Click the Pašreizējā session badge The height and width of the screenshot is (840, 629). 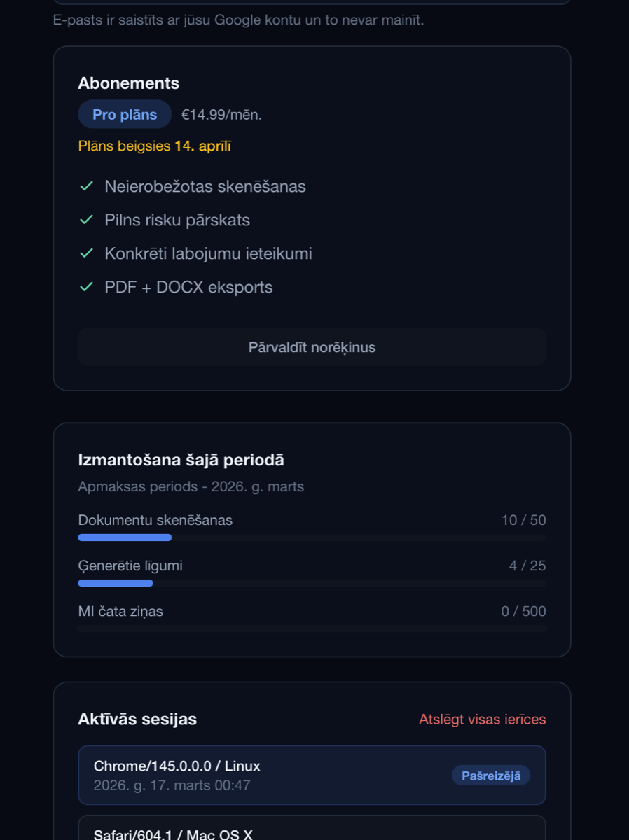point(490,775)
